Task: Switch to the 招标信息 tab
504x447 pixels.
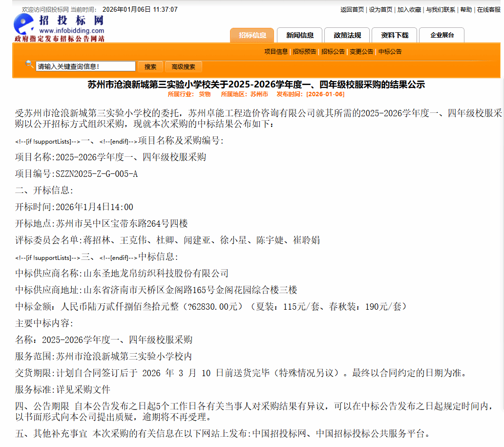Action: (252, 35)
